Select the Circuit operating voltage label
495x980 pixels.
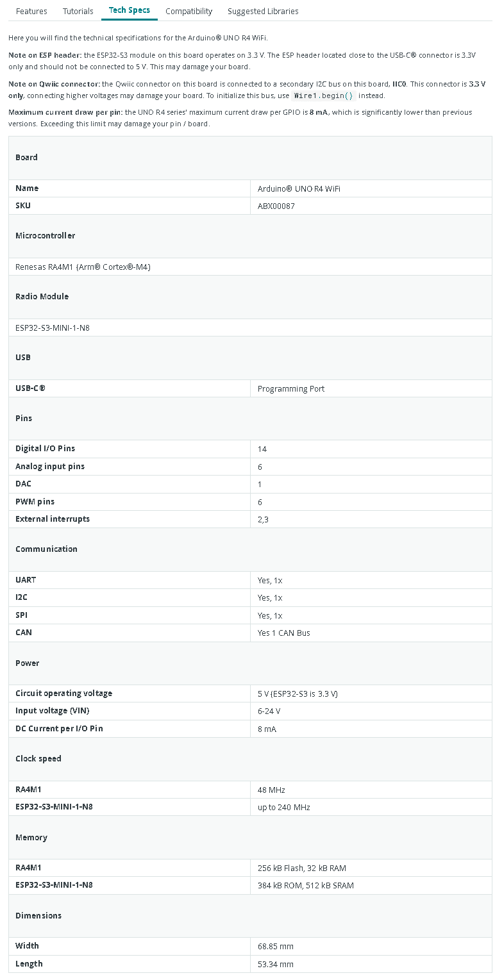pos(64,693)
